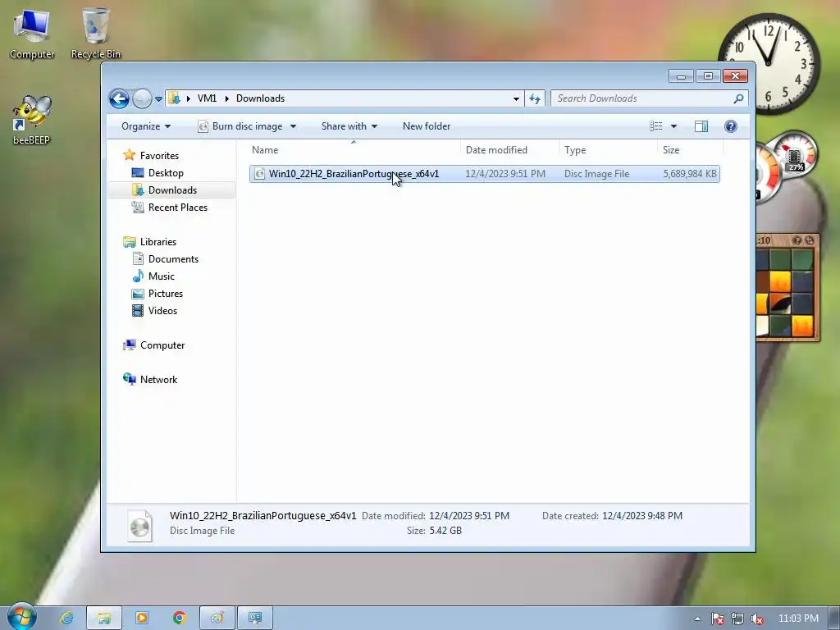Image resolution: width=840 pixels, height=630 pixels.
Task: Click the CPU meter gadget
Action: pos(787,166)
